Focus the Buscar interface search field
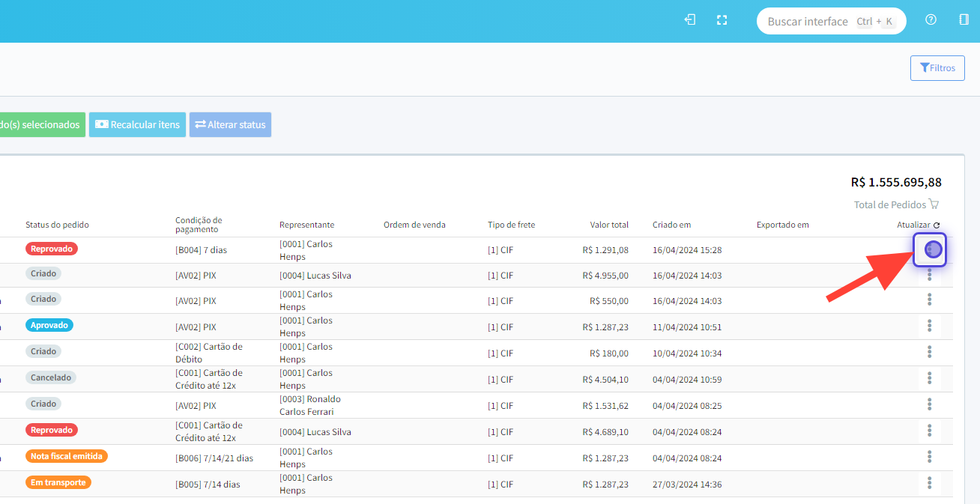 [x=832, y=21]
